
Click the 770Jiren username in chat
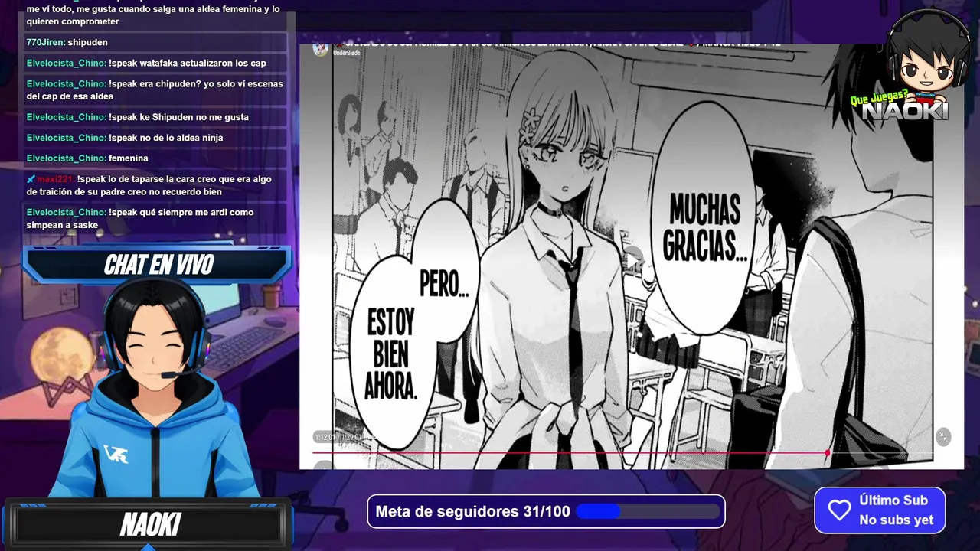(44, 42)
